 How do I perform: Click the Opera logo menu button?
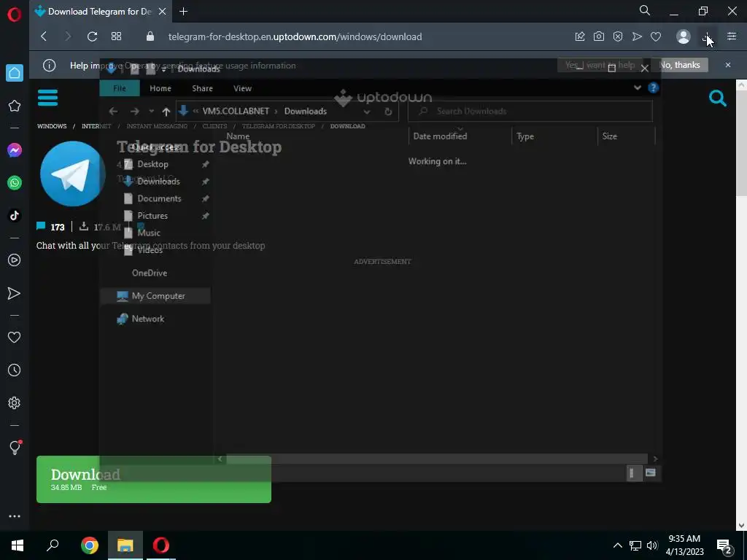pos(15,15)
